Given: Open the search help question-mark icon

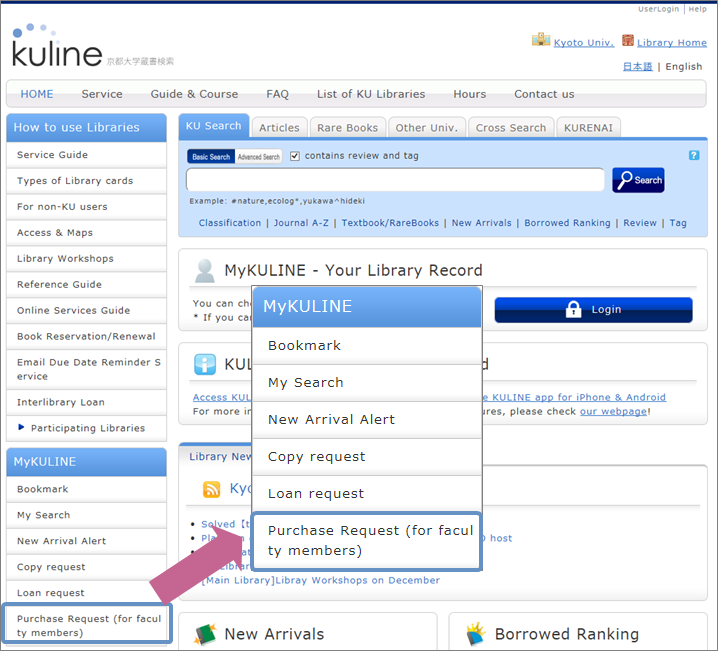Looking at the screenshot, I should click(694, 155).
